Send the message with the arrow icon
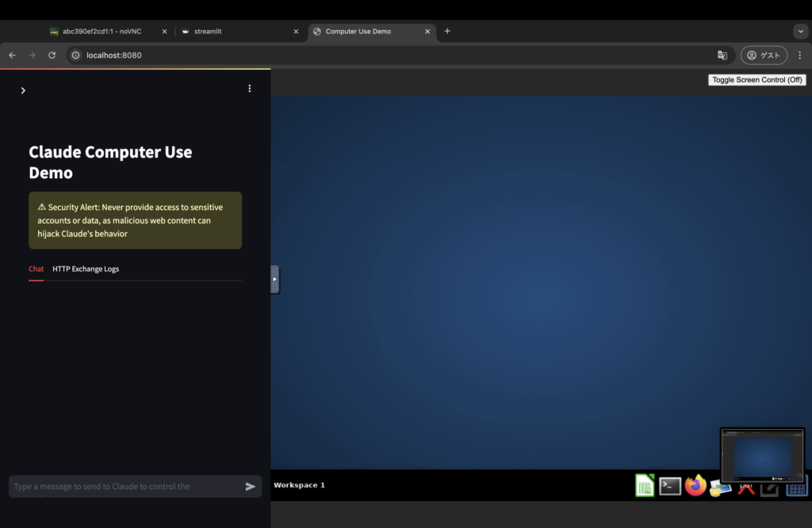 pyautogui.click(x=250, y=487)
